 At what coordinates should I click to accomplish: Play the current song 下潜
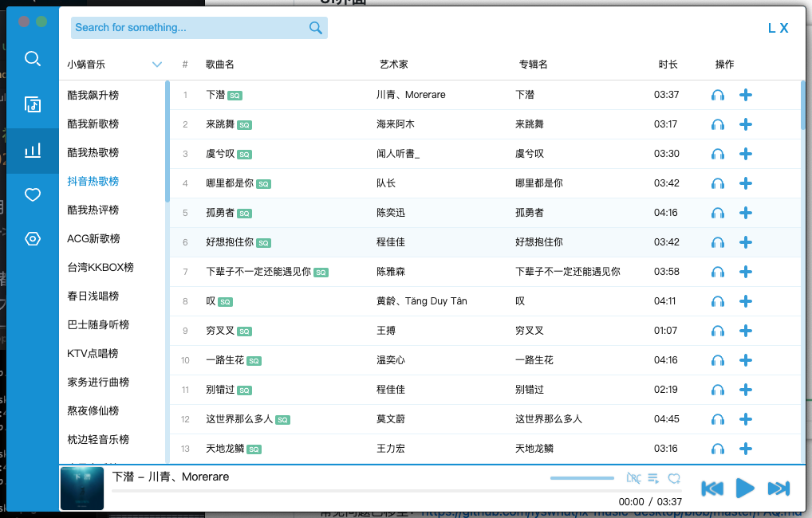(745, 488)
